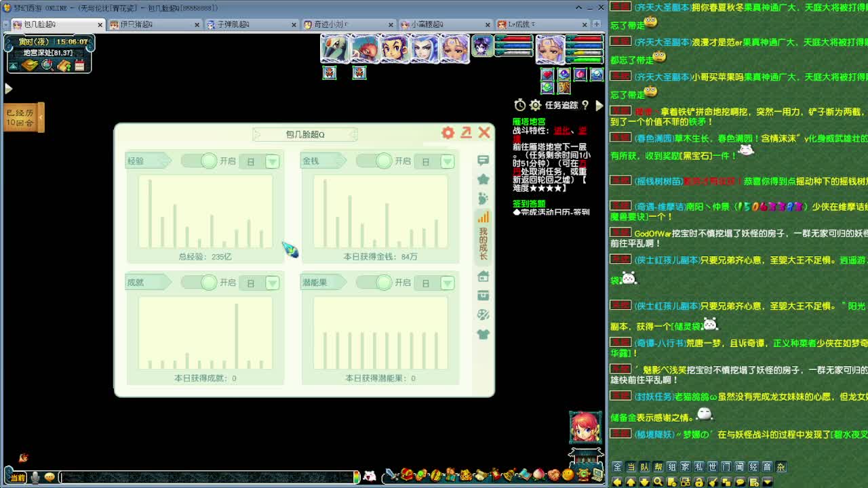Open the player character portrait at top right
Image resolution: width=868 pixels, height=488 pixels.
[550, 49]
